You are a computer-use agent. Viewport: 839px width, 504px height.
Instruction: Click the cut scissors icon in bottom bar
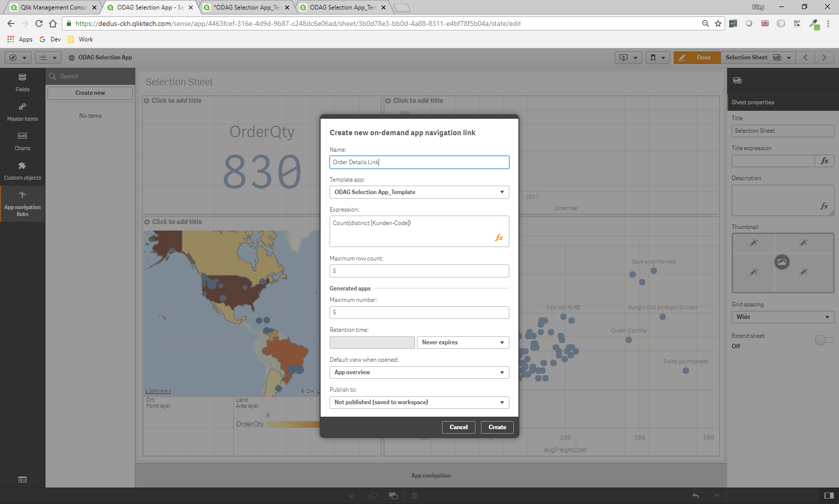point(352,496)
